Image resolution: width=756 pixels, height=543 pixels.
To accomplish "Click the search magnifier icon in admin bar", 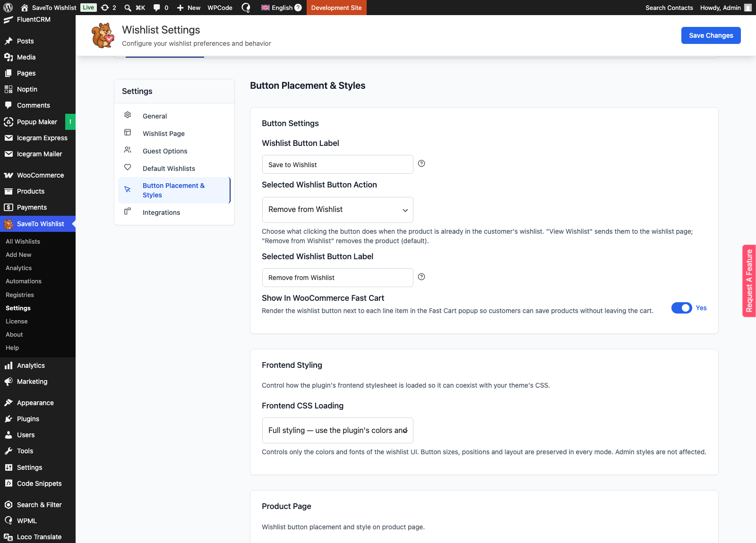I will (128, 8).
